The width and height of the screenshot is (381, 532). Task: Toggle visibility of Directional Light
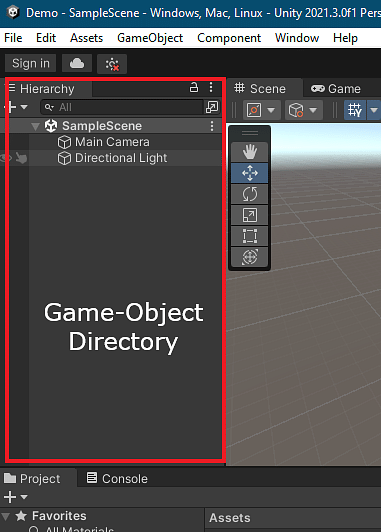pos(6,158)
